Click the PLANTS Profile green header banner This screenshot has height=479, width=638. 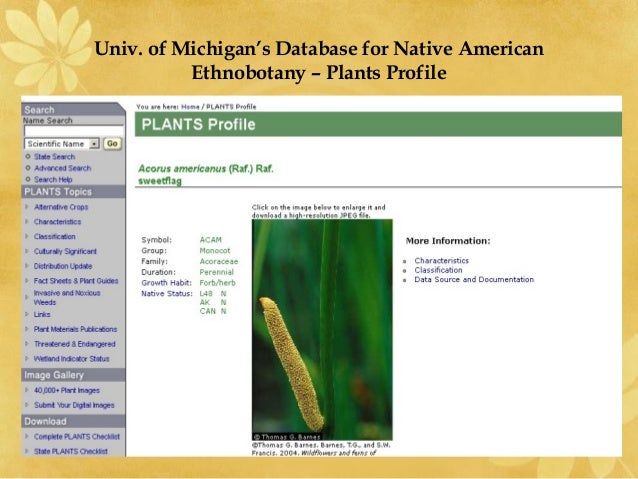[x=378, y=125]
